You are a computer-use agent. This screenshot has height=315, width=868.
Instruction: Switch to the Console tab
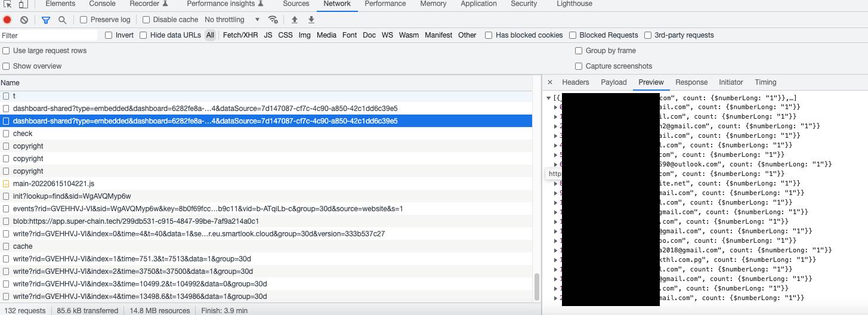click(102, 4)
